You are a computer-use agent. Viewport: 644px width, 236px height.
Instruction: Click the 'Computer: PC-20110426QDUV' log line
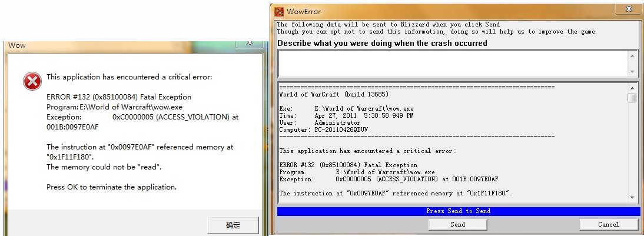324,129
